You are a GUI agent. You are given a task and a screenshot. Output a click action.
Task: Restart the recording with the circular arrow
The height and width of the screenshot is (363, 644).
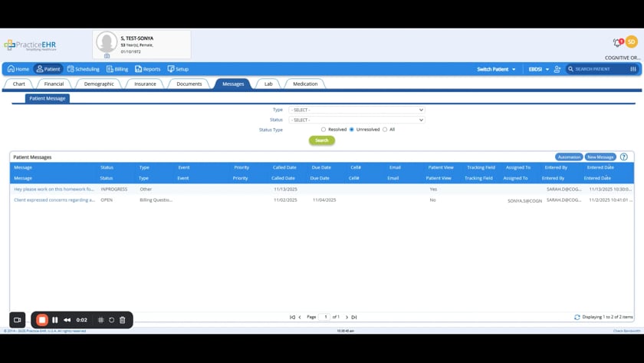tap(112, 320)
